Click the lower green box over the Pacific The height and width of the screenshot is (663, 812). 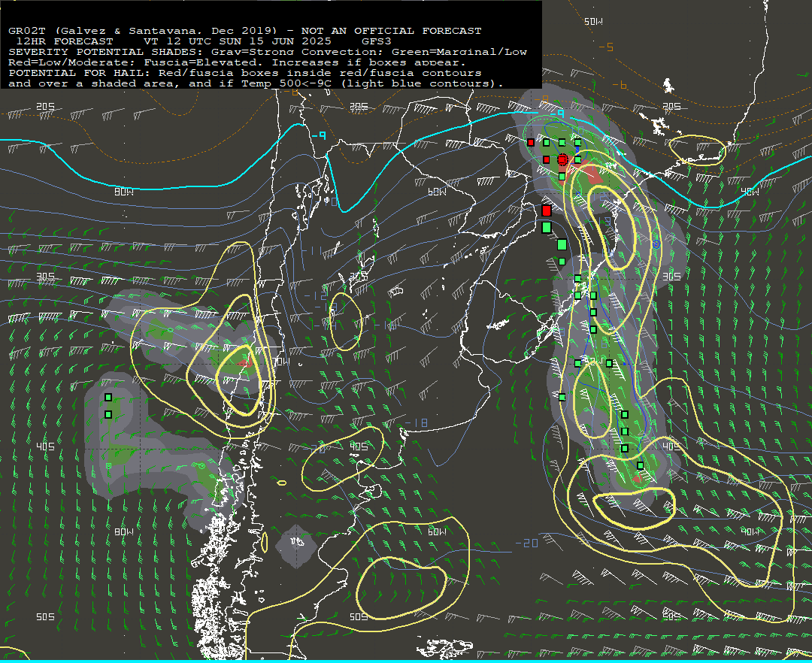point(108,415)
